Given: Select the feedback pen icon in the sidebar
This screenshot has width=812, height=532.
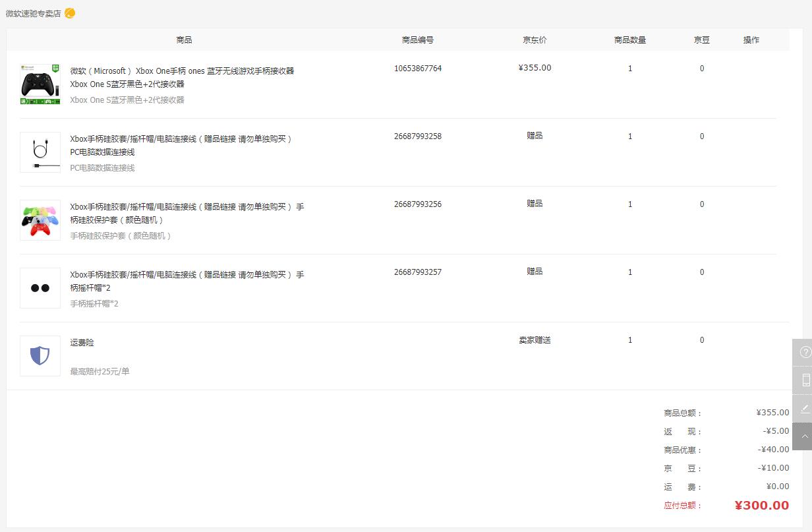Looking at the screenshot, I should [x=805, y=408].
